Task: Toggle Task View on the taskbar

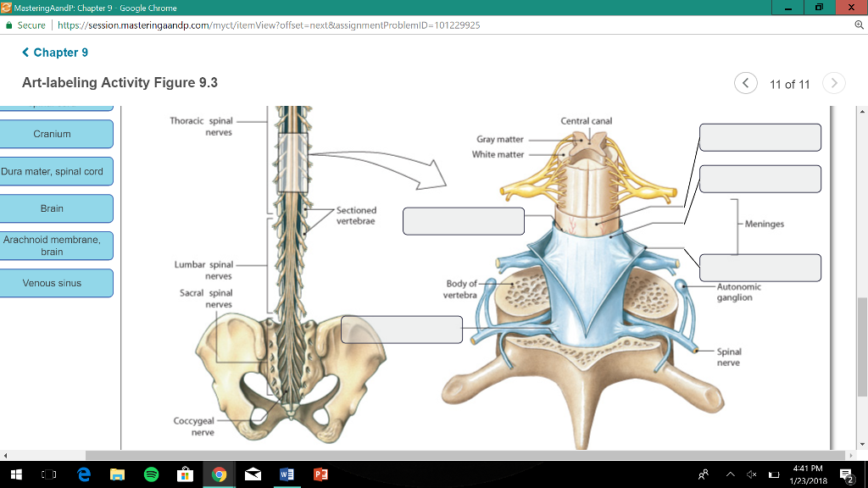Action: 48,474
